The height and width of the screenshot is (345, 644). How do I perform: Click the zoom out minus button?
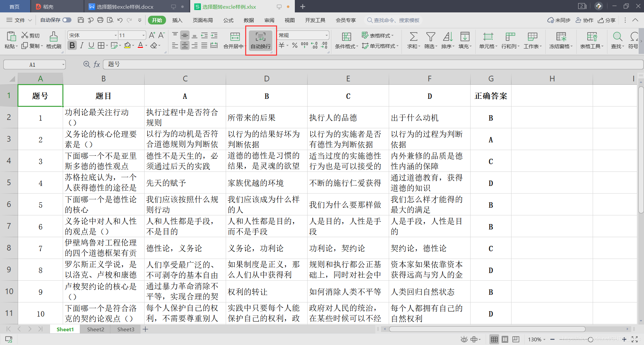552,339
